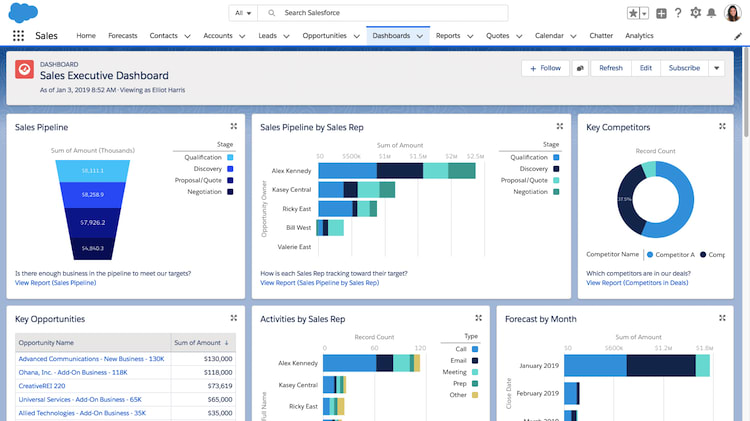Open the Calendar tab dropdown chevron
This screenshot has width=750, height=421.
pyautogui.click(x=573, y=36)
